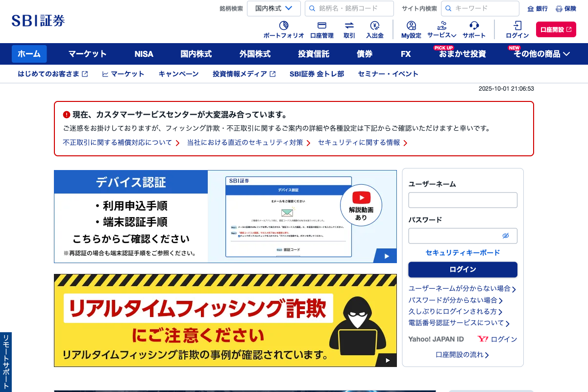Screen dimensions: 588x392
Task: Open the Portfolio (ポートフォリオ) icon
Action: click(283, 26)
